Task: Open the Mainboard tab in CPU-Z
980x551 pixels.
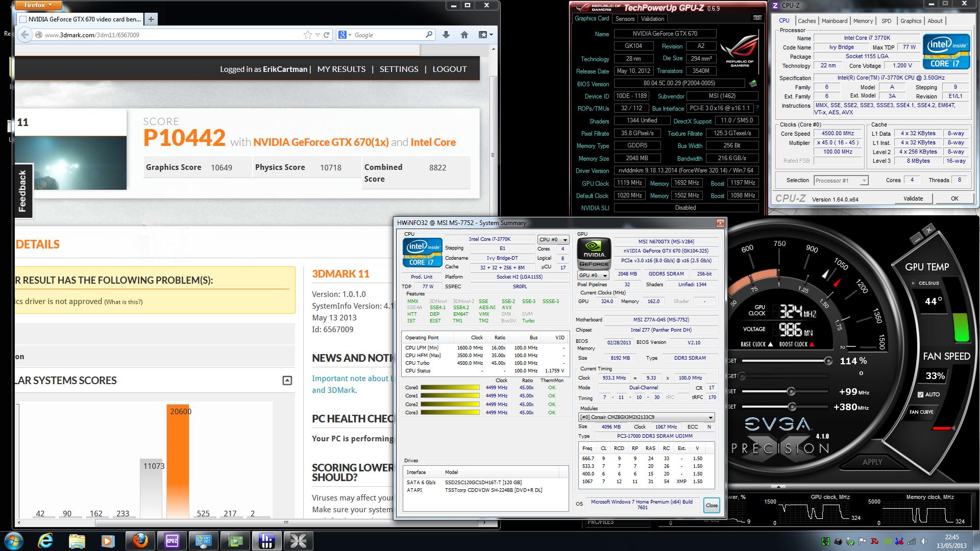Action: [x=835, y=21]
